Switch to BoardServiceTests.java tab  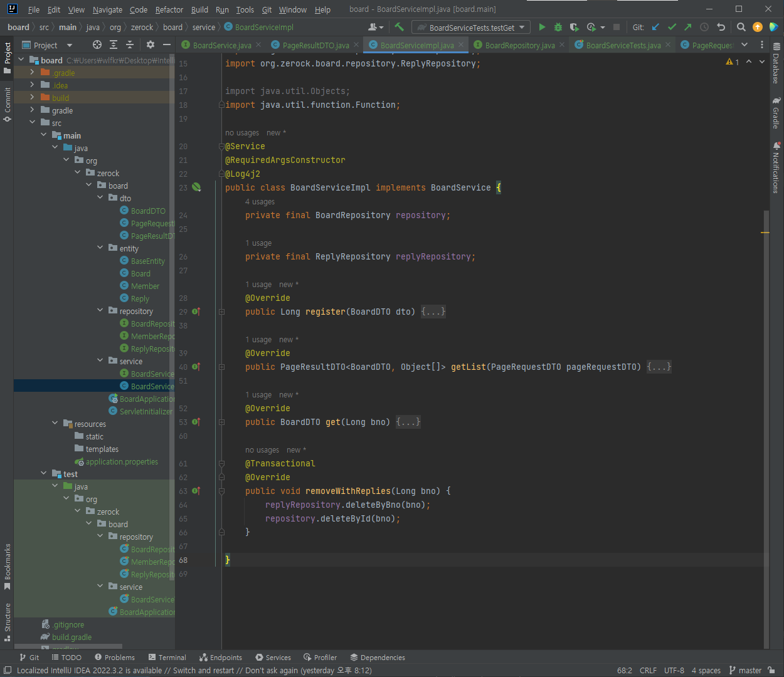pyautogui.click(x=623, y=45)
